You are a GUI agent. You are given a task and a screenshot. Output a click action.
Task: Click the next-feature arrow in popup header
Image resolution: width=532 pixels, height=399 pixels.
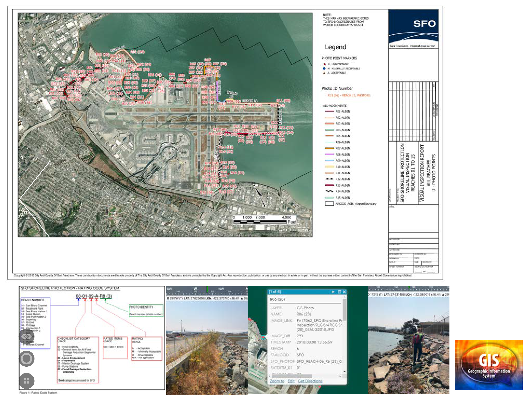tap(333, 292)
